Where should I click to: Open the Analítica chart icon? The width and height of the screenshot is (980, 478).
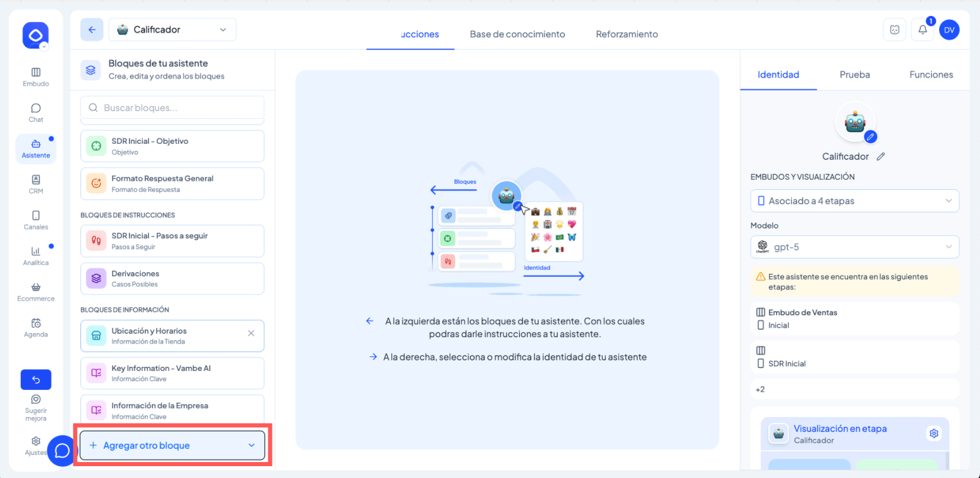35,256
